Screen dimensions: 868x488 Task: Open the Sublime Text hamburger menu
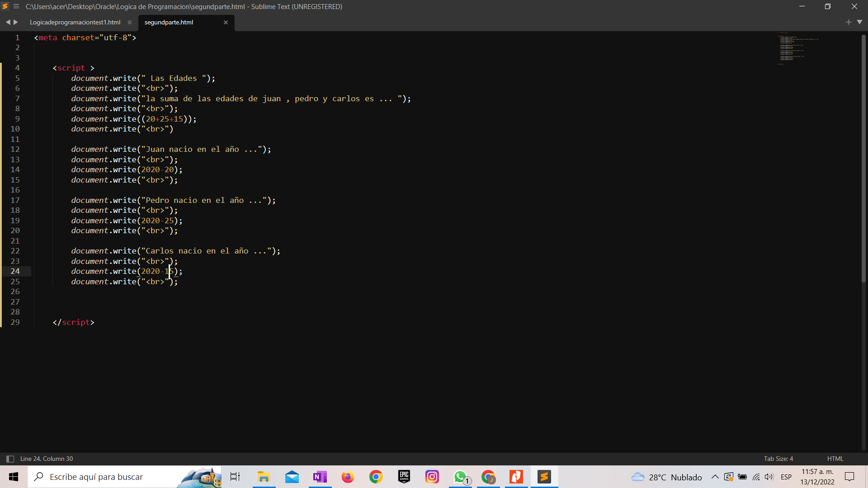[x=16, y=6]
